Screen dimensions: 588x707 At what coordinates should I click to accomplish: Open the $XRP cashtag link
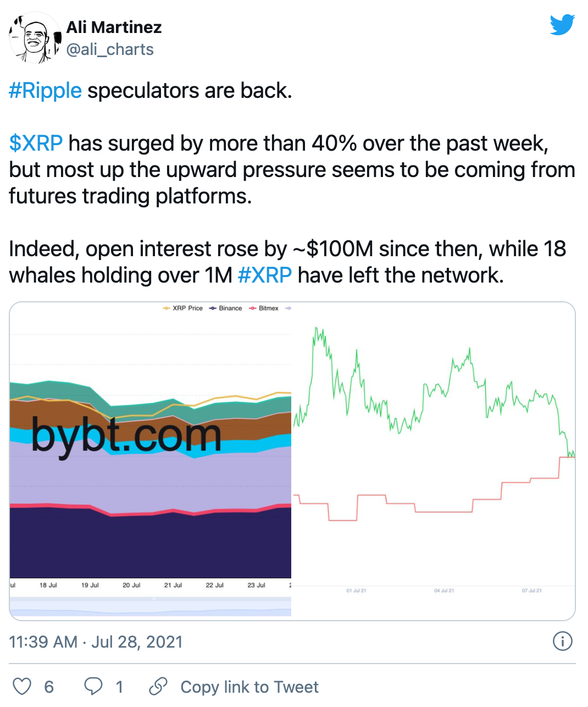coord(36,143)
